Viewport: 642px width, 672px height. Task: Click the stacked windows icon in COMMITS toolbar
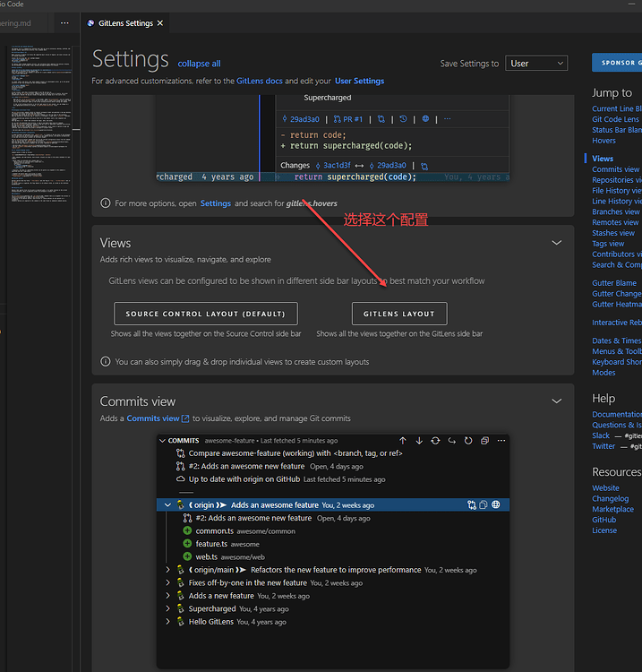click(484, 441)
